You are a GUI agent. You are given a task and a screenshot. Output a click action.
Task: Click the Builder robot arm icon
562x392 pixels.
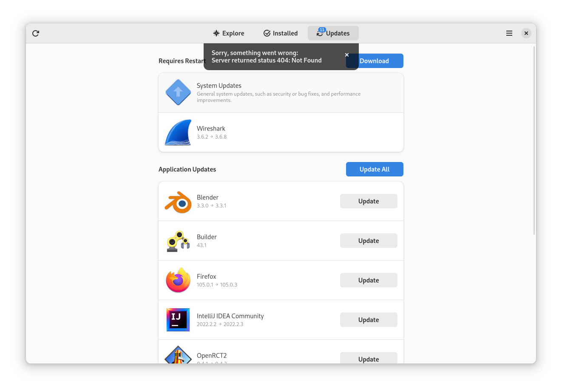click(178, 241)
